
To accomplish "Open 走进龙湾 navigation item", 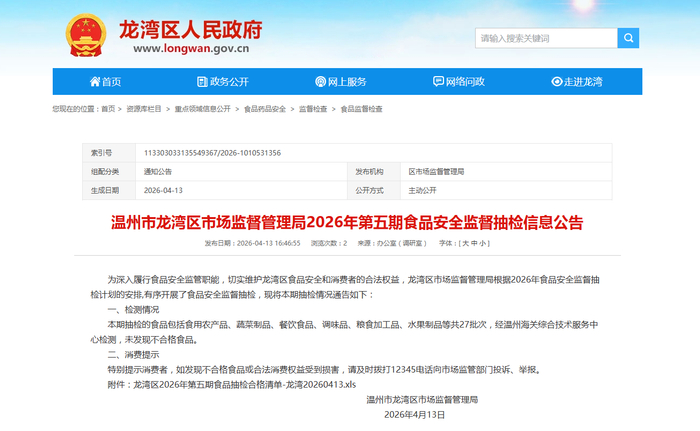I will (577, 81).
